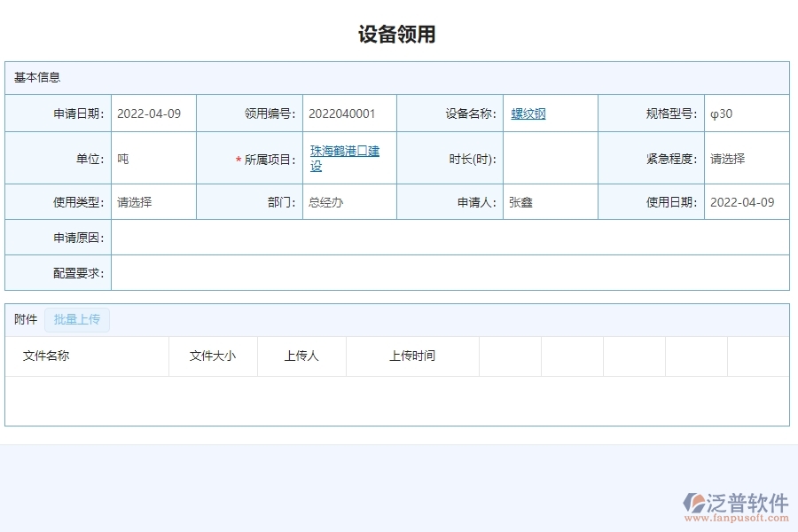Open the 珠海鹤港口建设 project link

pos(344,157)
